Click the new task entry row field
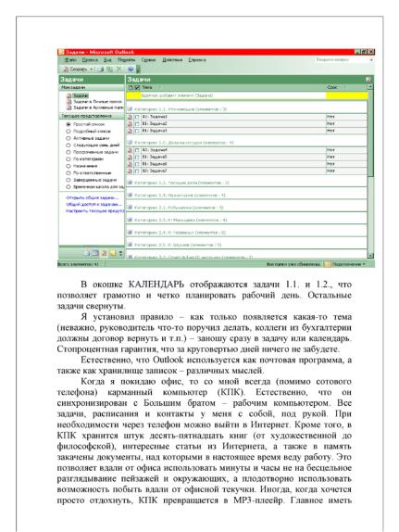Image resolution: width=399 pixels, height=532 pixels. coord(247,96)
